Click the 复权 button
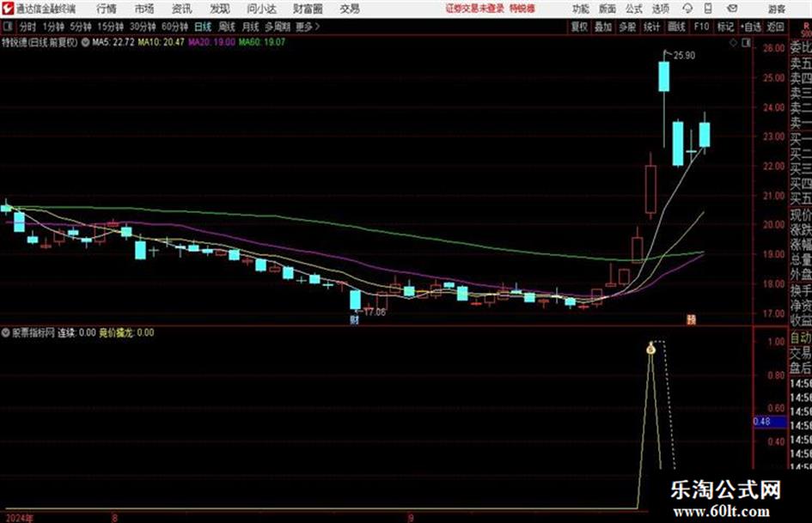This screenshot has width=812, height=523. click(579, 27)
